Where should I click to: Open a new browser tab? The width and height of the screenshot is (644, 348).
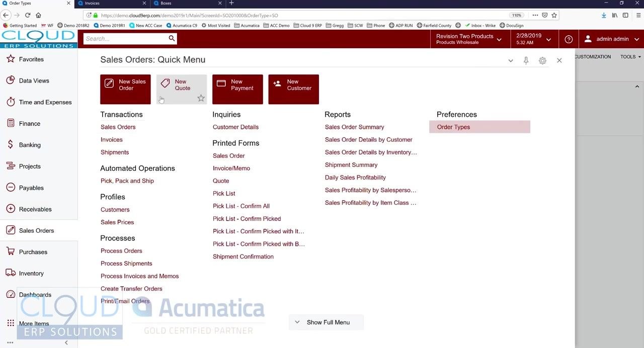point(231,3)
